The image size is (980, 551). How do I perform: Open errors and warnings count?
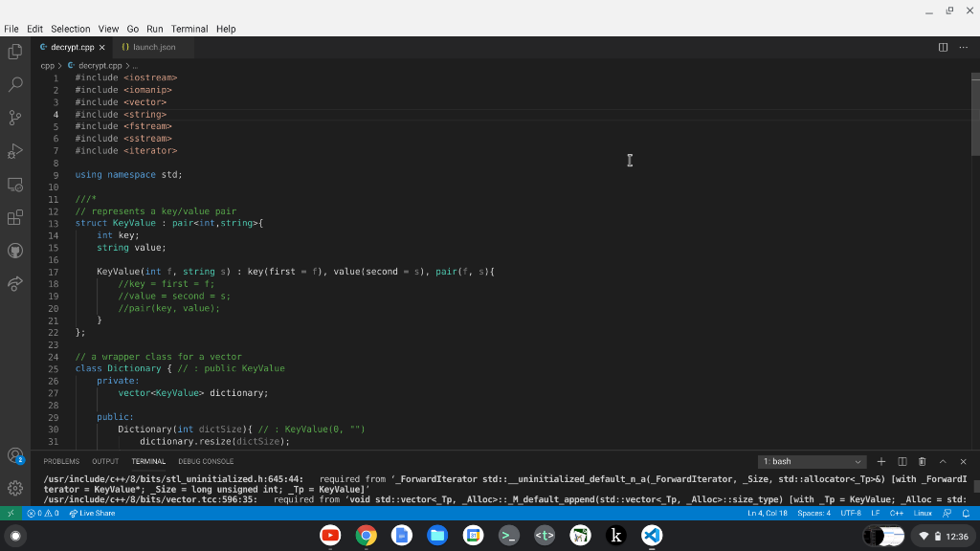coord(43,514)
